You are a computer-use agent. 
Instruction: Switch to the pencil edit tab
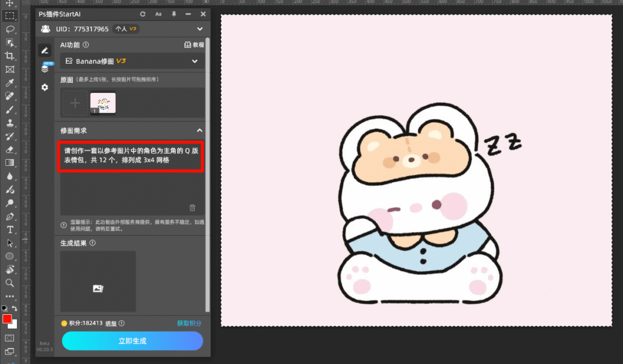pos(44,50)
